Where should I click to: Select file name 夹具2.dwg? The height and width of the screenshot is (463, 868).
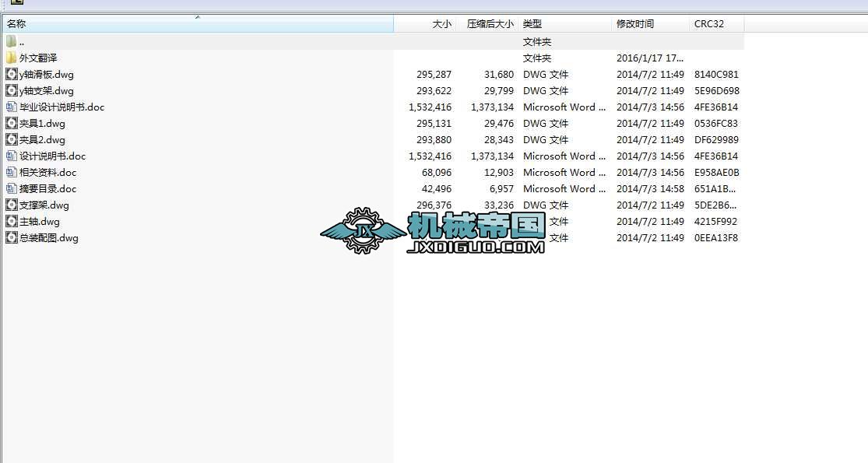42,140
